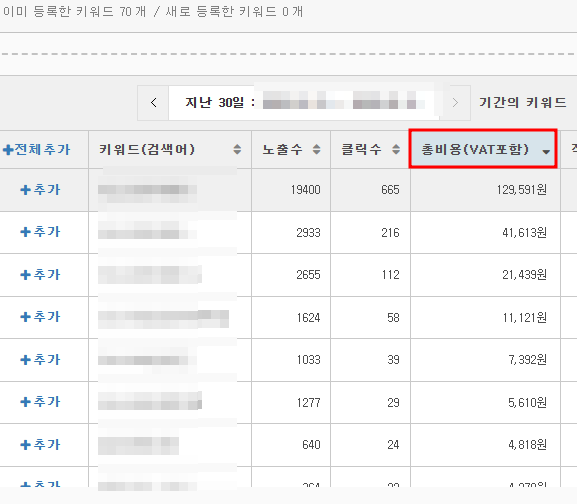
Task: Go to the next period arrow
Action: pos(455,103)
